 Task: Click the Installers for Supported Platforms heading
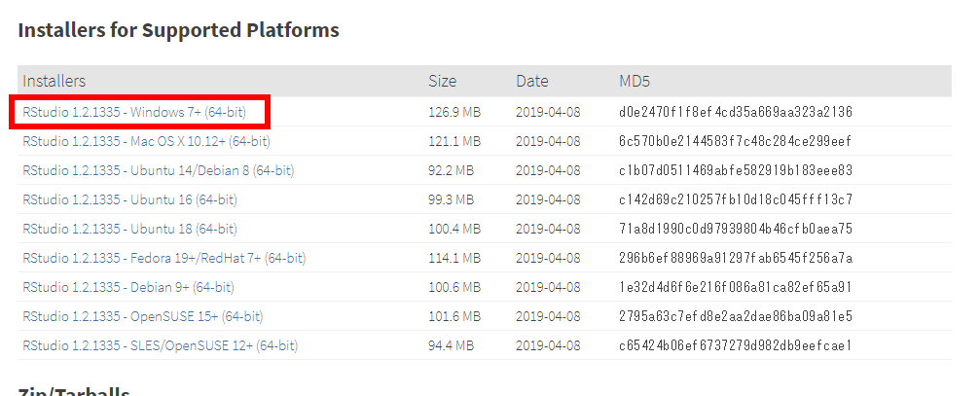point(179,30)
